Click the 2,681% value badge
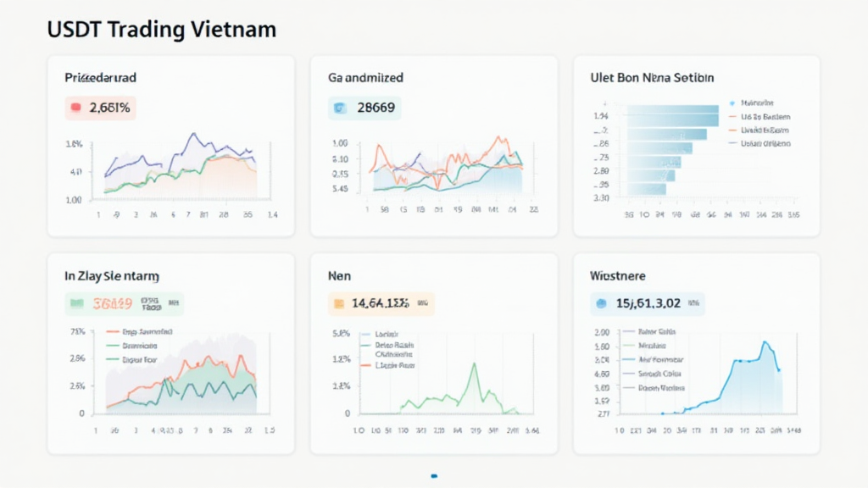The width and height of the screenshot is (868, 488). tap(100, 108)
